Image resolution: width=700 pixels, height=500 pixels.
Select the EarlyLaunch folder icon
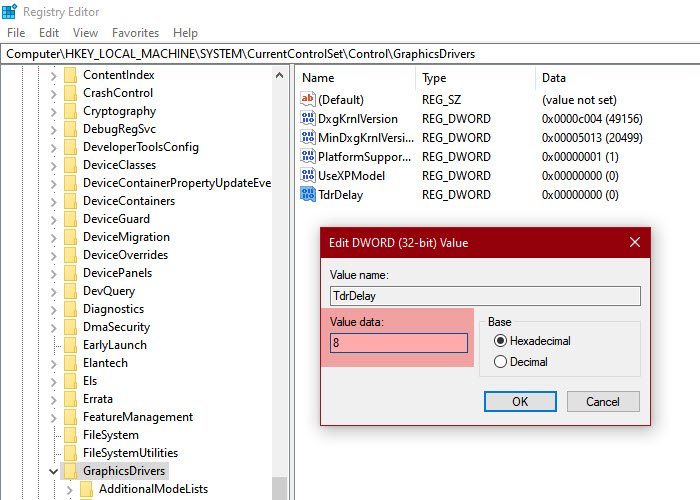[x=70, y=345]
